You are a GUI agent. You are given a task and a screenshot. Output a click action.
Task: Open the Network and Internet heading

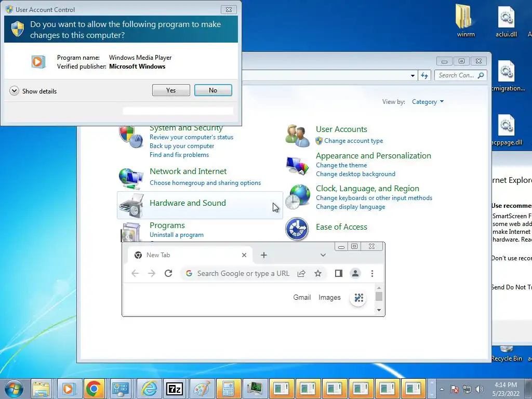188,171
